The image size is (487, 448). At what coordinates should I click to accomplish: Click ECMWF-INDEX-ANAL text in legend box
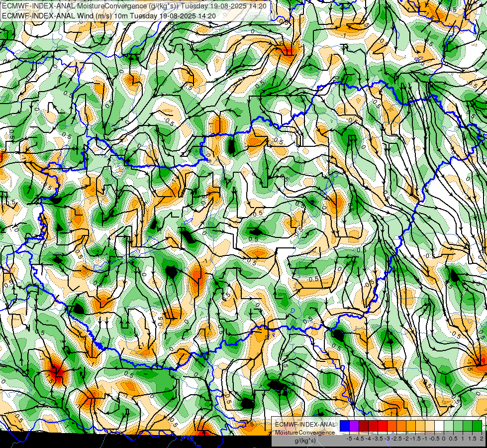[x=305, y=425]
